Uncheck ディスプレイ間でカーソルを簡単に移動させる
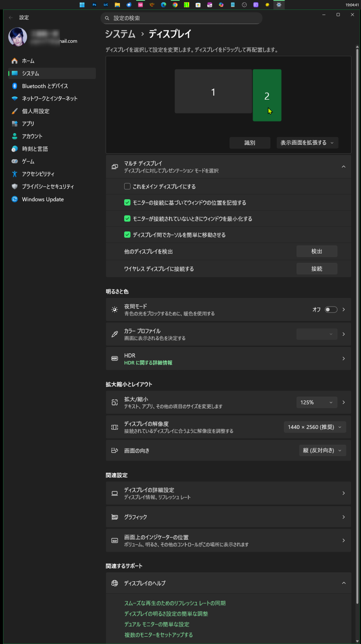This screenshot has width=361, height=644. pyautogui.click(x=127, y=235)
